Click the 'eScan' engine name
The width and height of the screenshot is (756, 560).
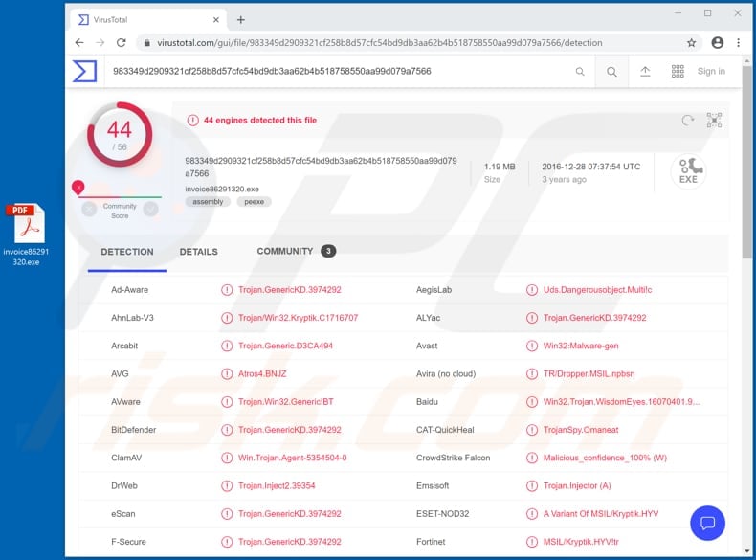tap(122, 514)
